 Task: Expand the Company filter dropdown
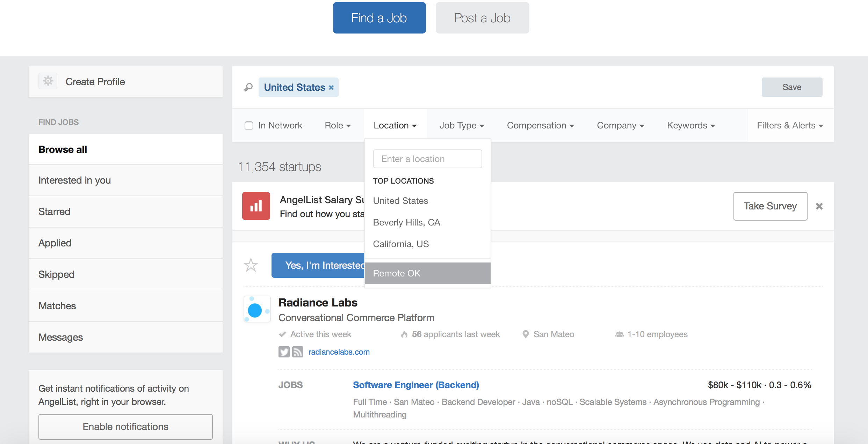point(620,125)
